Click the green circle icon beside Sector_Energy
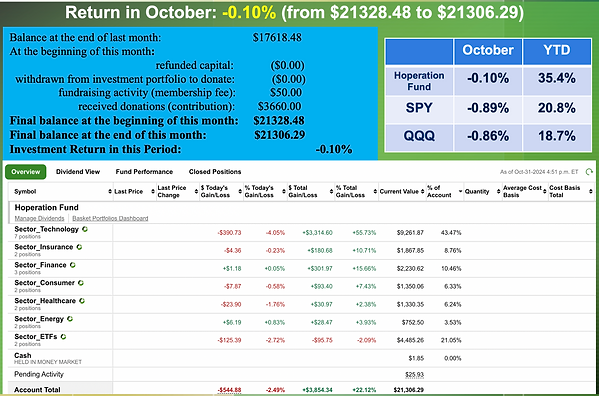This screenshot has height=396, width=599. (70, 319)
